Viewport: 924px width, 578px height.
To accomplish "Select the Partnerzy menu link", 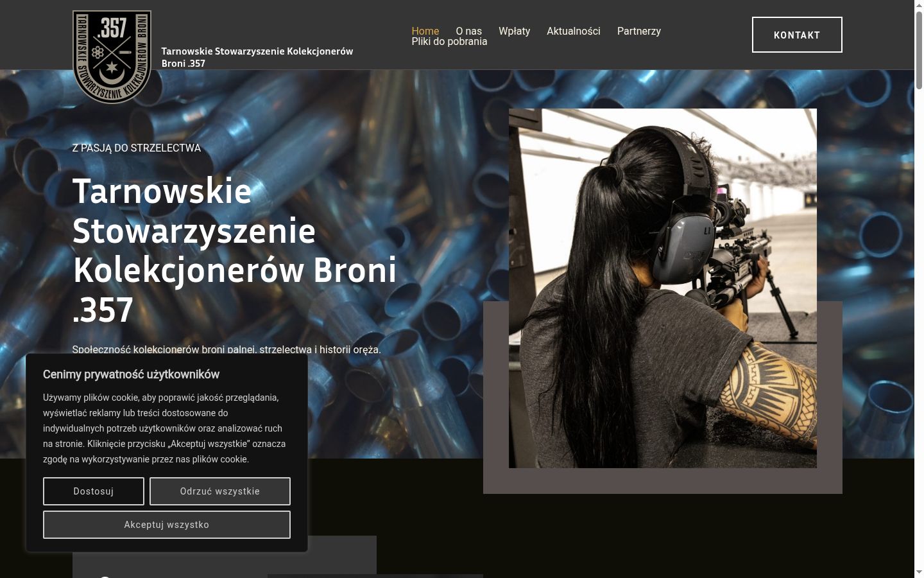I will click(x=639, y=31).
